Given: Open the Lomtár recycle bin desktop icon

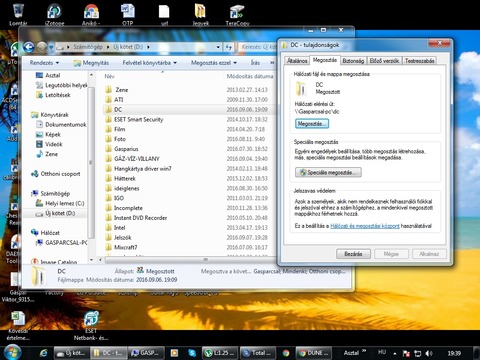Looking at the screenshot, I should point(18,14).
